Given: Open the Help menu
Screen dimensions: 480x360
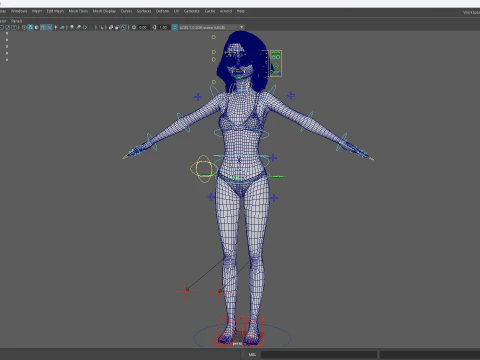Looking at the screenshot, I should coord(241,11).
